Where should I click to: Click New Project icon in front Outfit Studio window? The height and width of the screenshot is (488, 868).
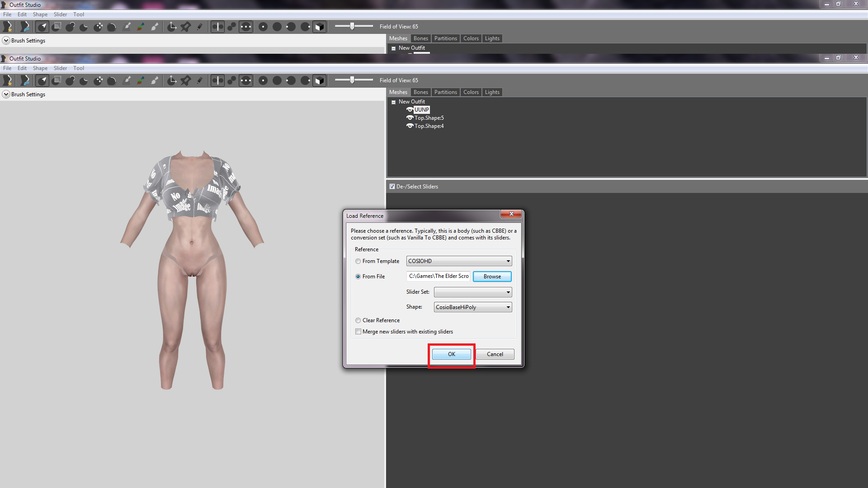click(x=7, y=80)
